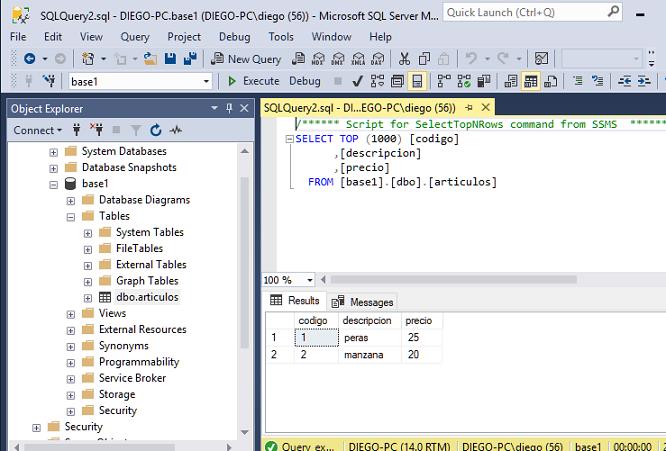The height and width of the screenshot is (451, 666).
Task: Click the Object Explorer vertical scrollbar thumb
Action: [x=245, y=262]
